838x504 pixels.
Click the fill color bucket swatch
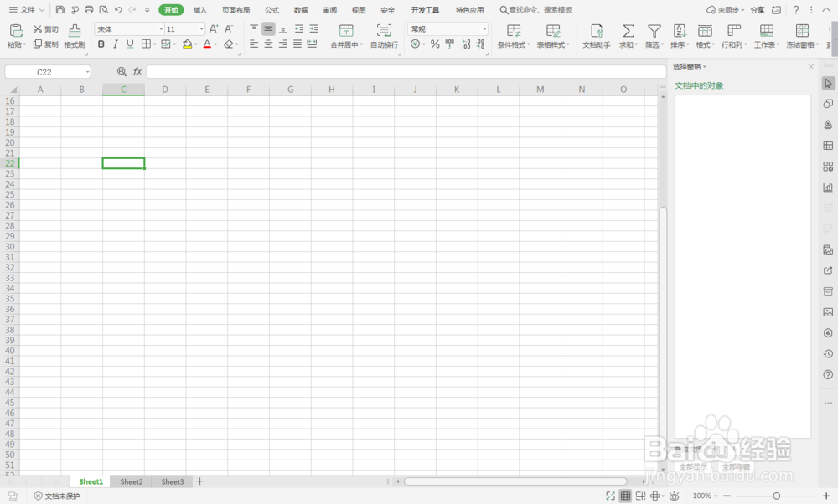pos(187,44)
